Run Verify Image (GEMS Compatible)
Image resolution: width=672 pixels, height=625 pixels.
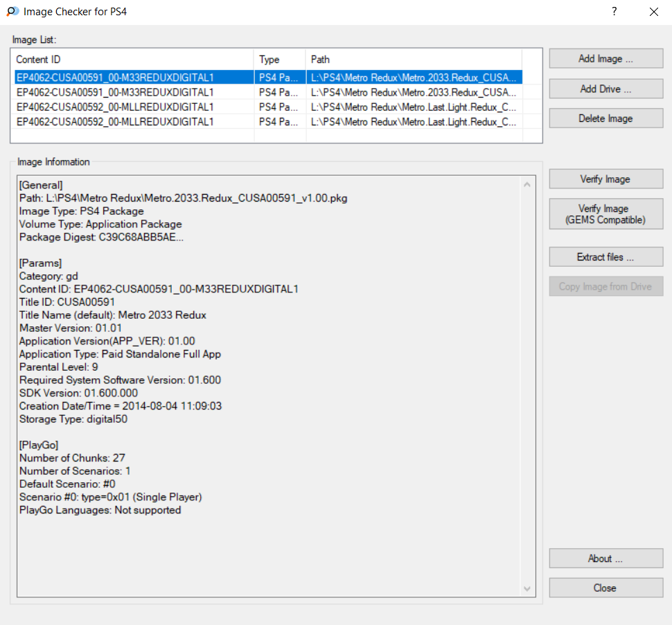[605, 214]
